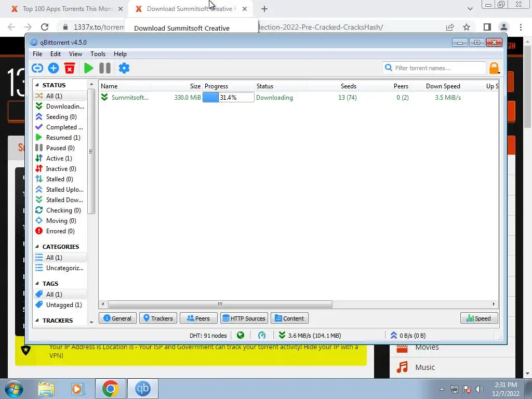Viewport: 532px width, 399px height.
Task: Switch to the Trackers tab
Action: coord(158,318)
